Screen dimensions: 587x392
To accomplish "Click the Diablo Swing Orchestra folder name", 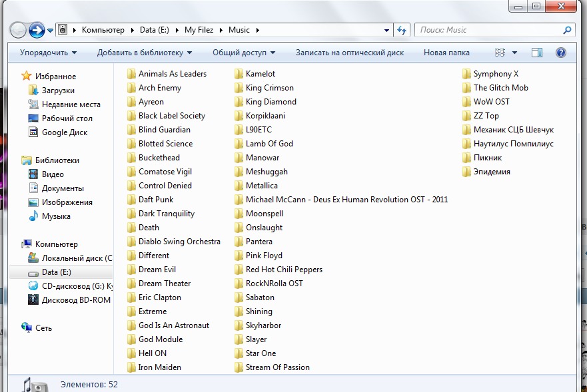I will coord(179,242).
